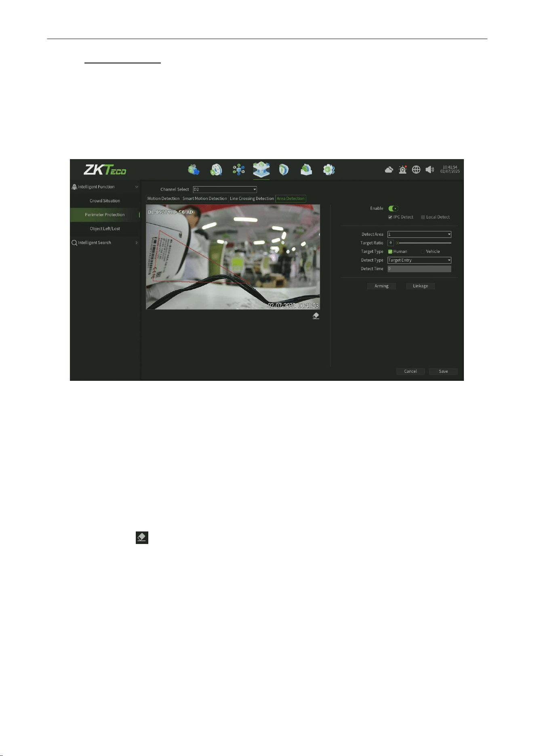The image size is (535, 756).
Task: Check the Vehicle target type checkbox
Action: click(x=423, y=252)
